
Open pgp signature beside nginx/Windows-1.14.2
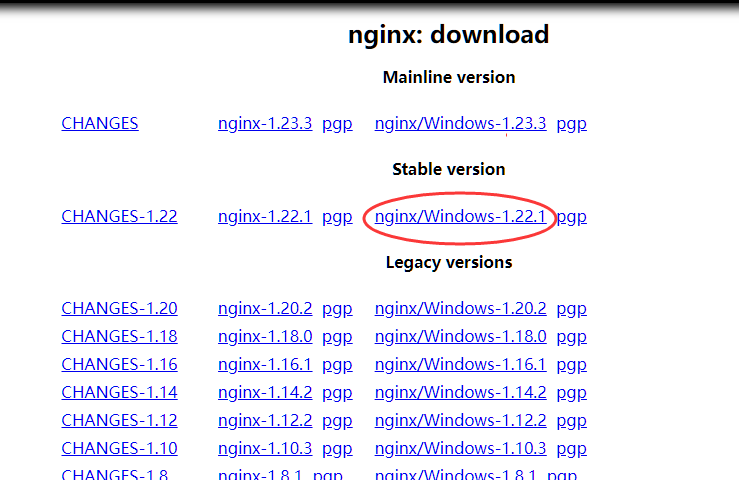[x=572, y=393]
